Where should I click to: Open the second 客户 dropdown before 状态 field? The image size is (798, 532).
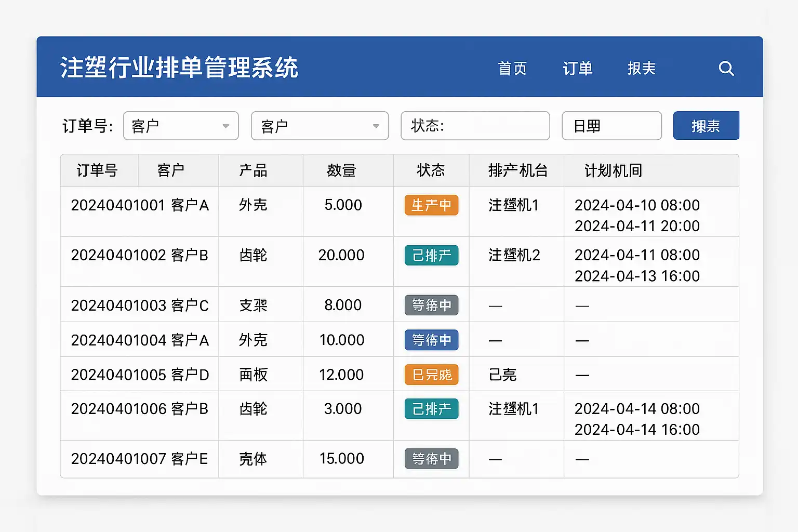pyautogui.click(x=320, y=126)
